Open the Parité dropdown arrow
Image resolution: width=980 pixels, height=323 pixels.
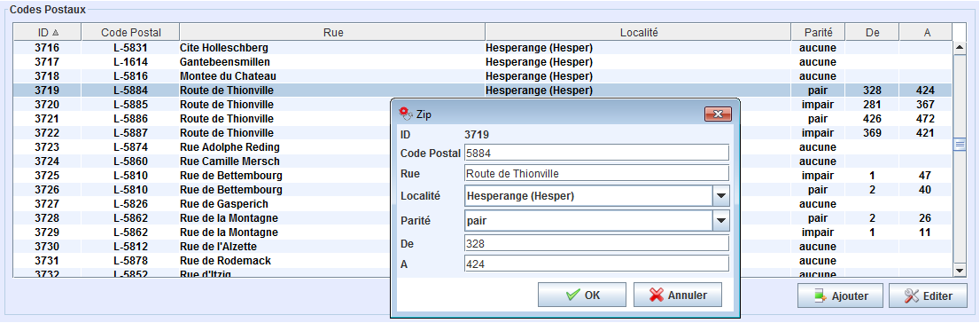(x=720, y=220)
